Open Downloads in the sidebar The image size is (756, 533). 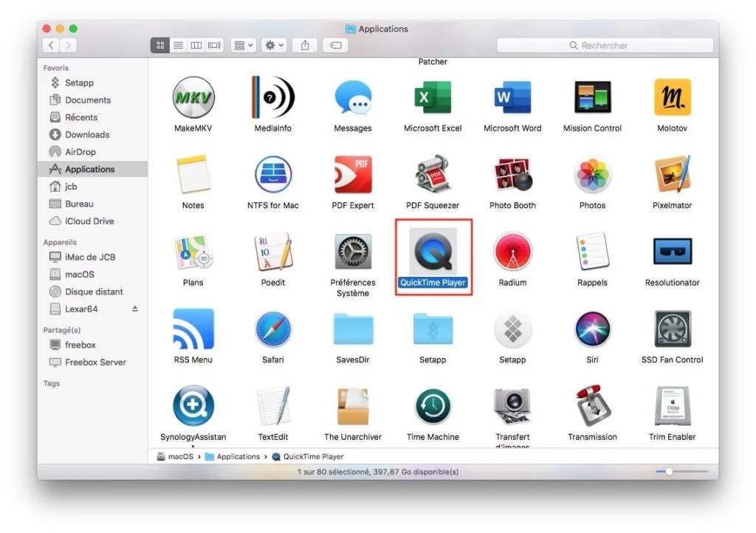(92, 135)
